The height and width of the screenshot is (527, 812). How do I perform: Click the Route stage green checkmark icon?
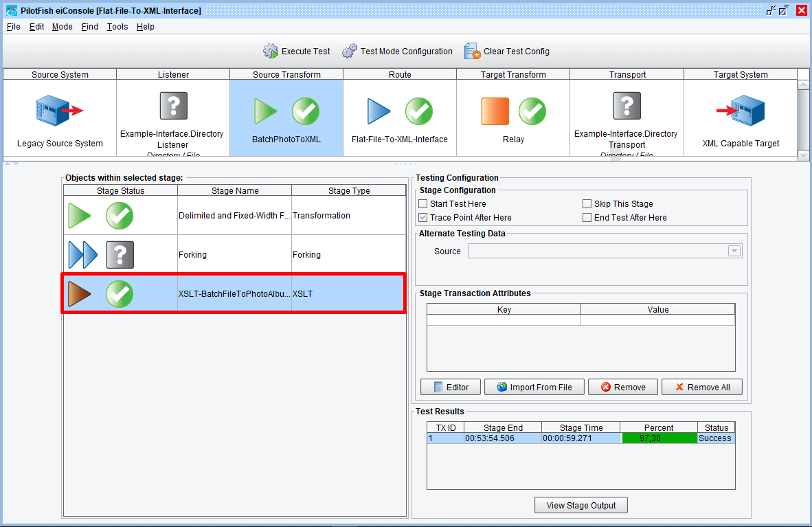(x=419, y=111)
